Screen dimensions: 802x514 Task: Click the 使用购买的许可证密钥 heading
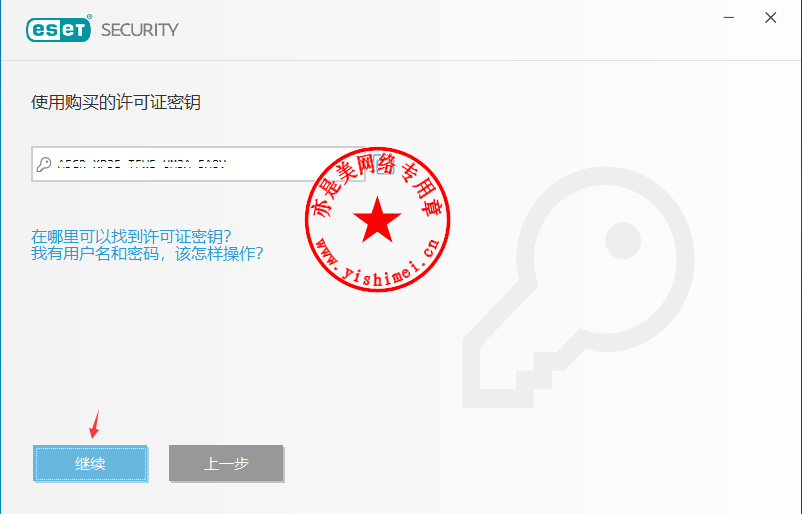point(116,102)
